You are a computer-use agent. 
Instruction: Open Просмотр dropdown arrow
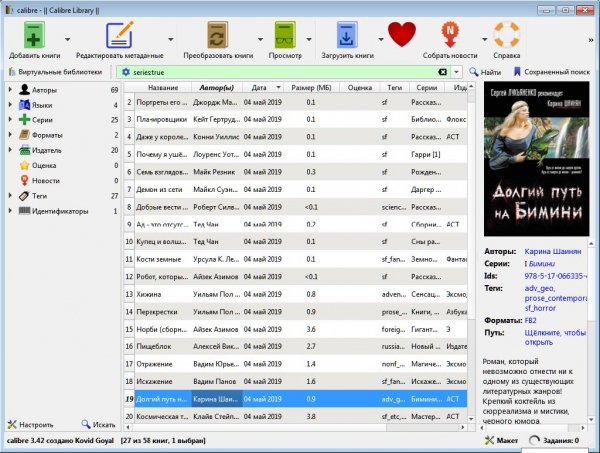(309, 39)
